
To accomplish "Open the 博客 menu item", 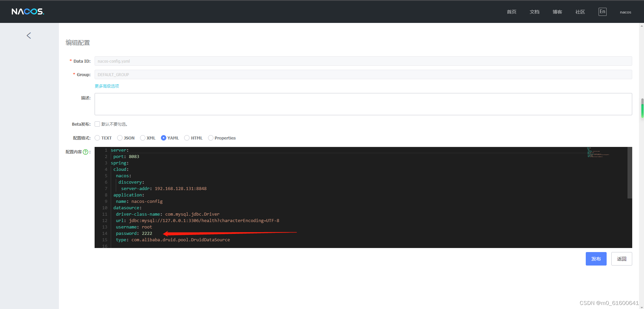I will point(557,12).
